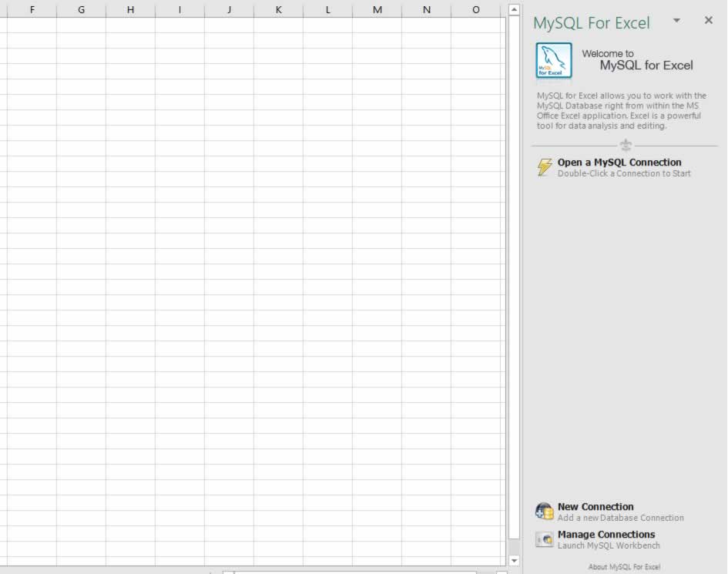Image resolution: width=728 pixels, height=574 pixels.
Task: Click the 'Add a new Database Connection' subtitle
Action: [x=620, y=517]
